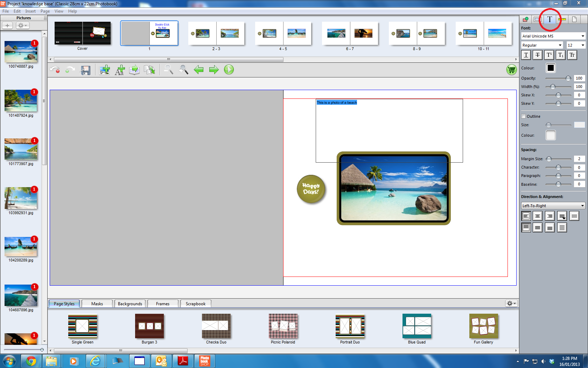This screenshot has height=368, width=588.
Task: Toggle underline text formatting
Action: 526,55
